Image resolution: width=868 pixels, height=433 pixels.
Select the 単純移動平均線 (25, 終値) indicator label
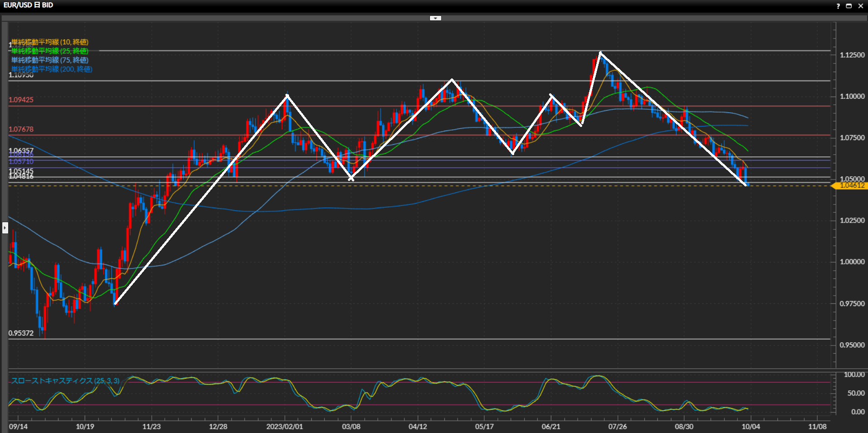click(50, 51)
